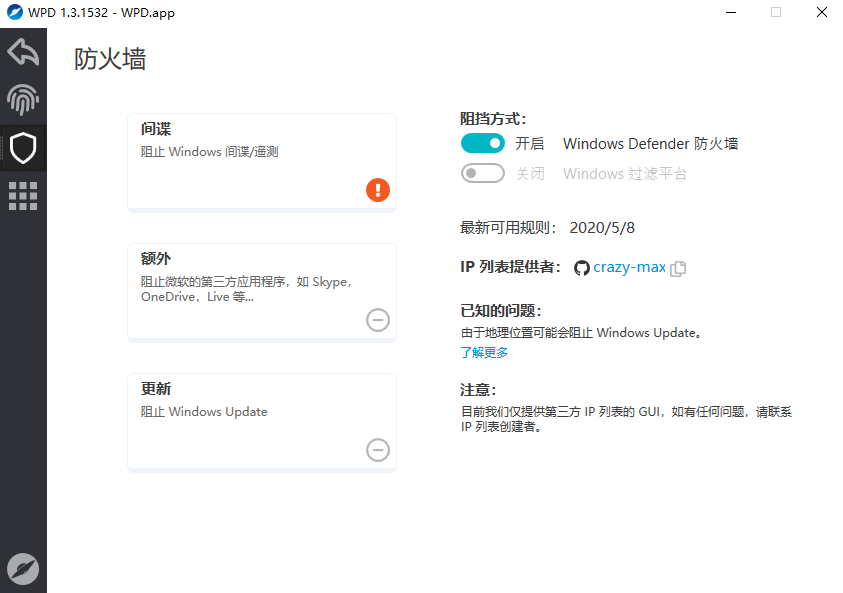
Task: Click the 注意 heading
Action: (478, 390)
